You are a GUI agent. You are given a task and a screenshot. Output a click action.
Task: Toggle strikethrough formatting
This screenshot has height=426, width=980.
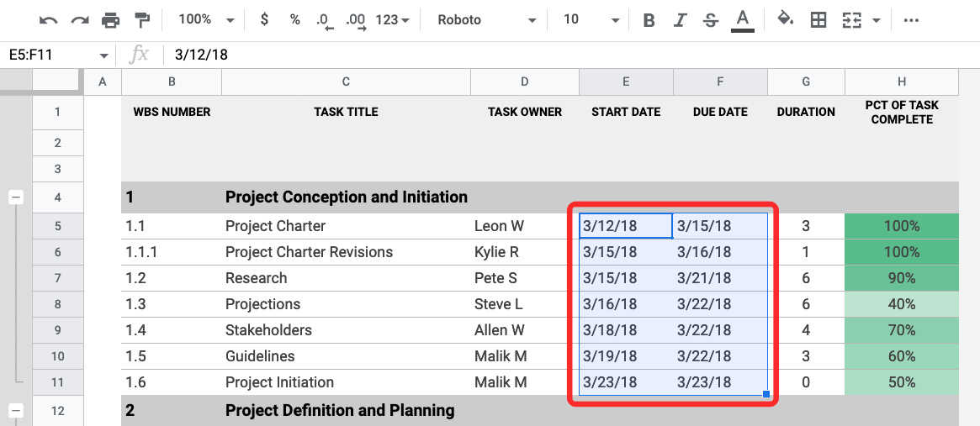click(711, 21)
